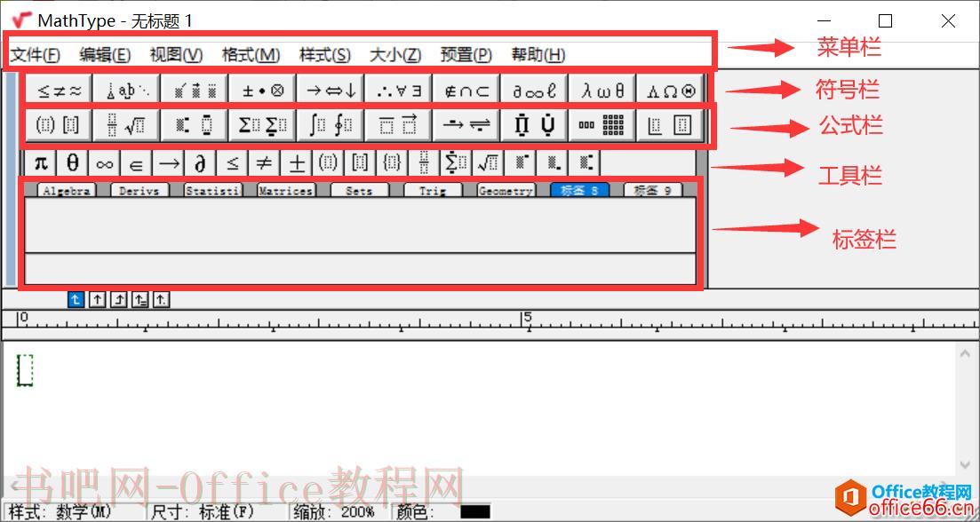Image resolution: width=980 pixels, height=522 pixels.
Task: Open the labeled arrow templates palette
Action: tap(467, 125)
